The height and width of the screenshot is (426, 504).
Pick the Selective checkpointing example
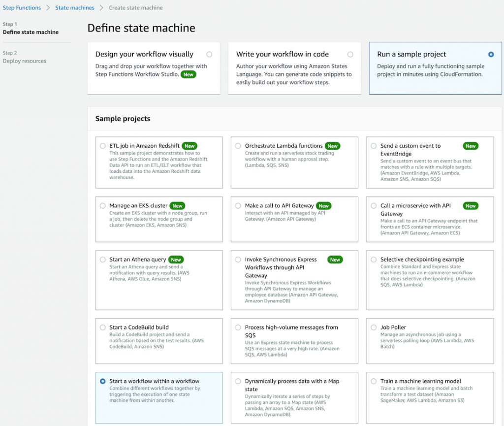click(374, 260)
